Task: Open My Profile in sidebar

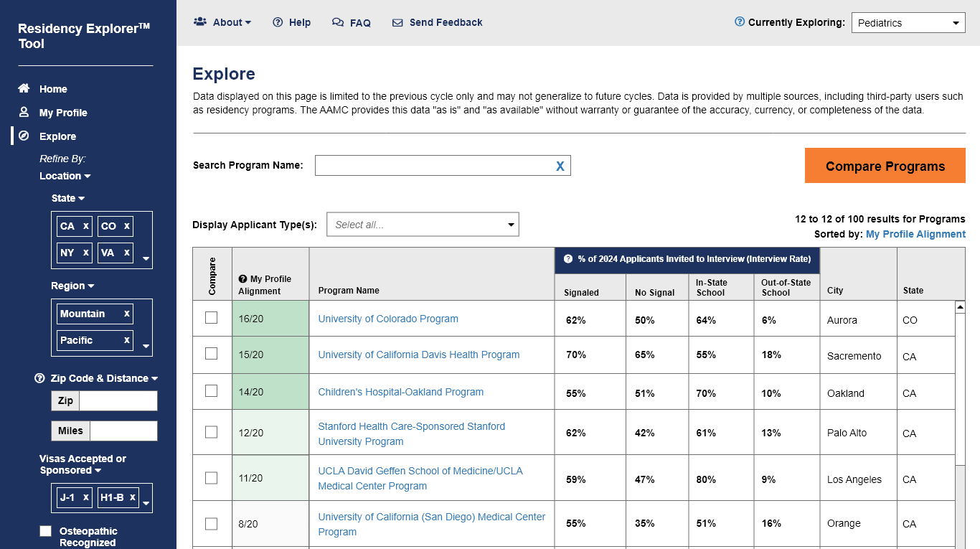Action: [x=63, y=113]
